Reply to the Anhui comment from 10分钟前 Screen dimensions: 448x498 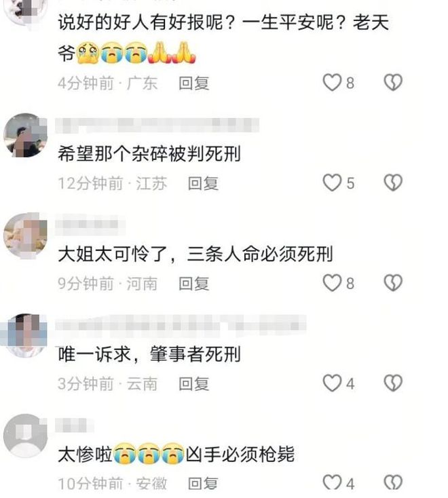coord(203,483)
